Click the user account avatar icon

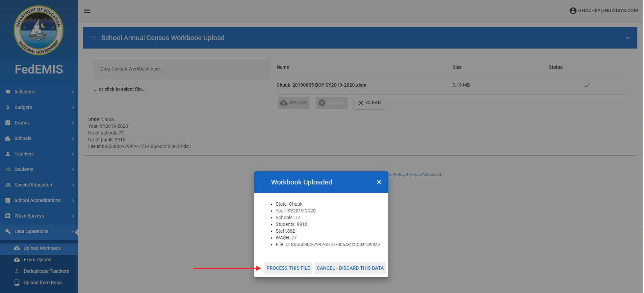[x=573, y=11]
